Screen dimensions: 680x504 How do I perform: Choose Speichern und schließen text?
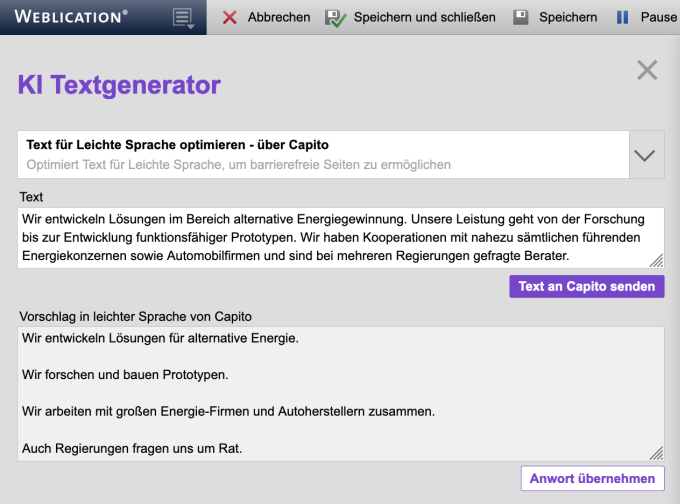tap(425, 17)
